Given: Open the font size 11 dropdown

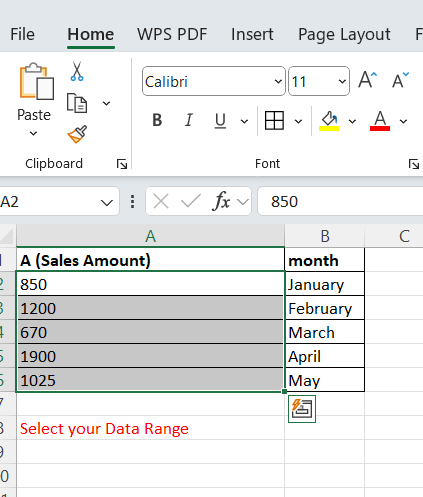Looking at the screenshot, I should (x=342, y=82).
